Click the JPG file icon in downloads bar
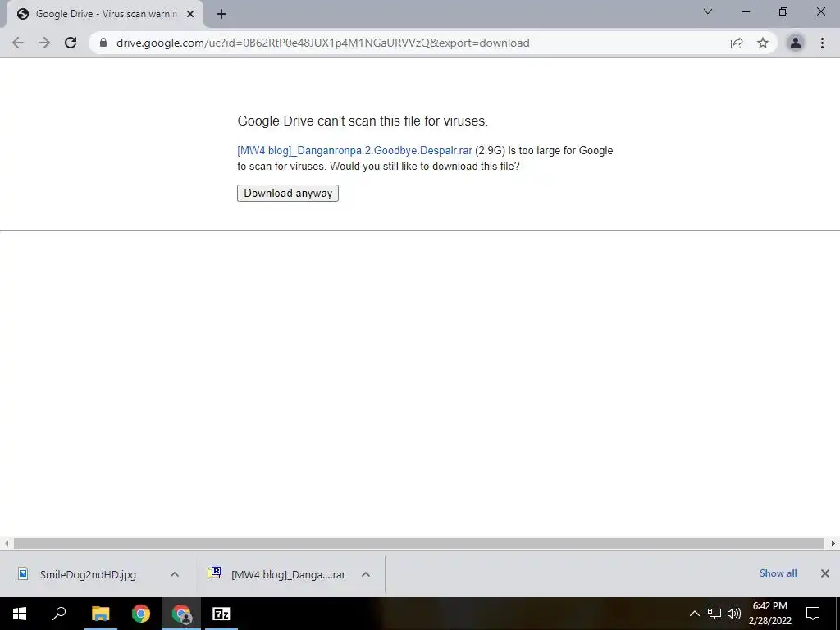840x630 pixels. point(23,573)
